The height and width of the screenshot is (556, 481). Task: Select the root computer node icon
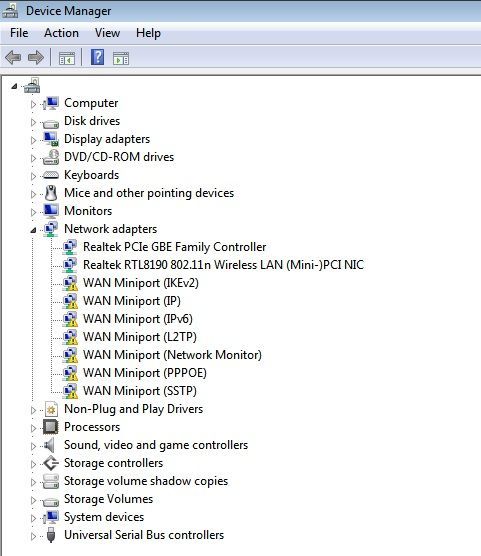[x=32, y=85]
